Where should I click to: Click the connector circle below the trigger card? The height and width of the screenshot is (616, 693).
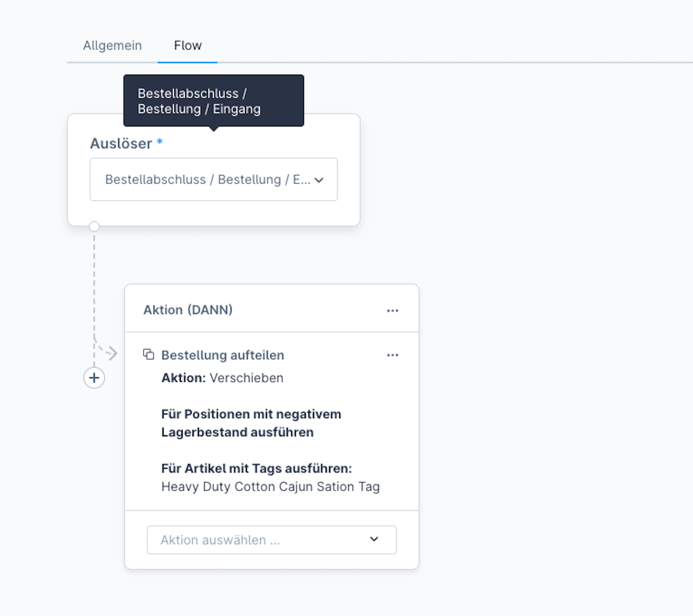click(94, 226)
